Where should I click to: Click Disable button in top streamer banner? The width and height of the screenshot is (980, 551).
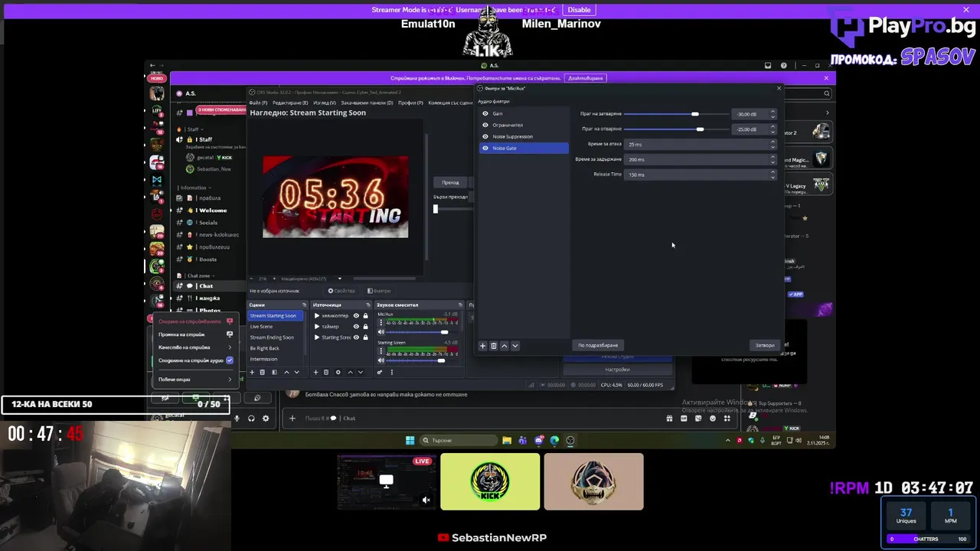579,10
